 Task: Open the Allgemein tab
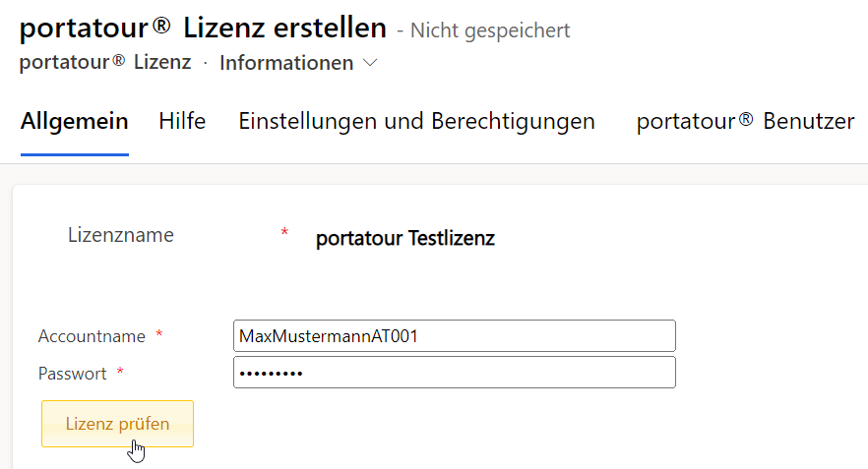pos(74,121)
